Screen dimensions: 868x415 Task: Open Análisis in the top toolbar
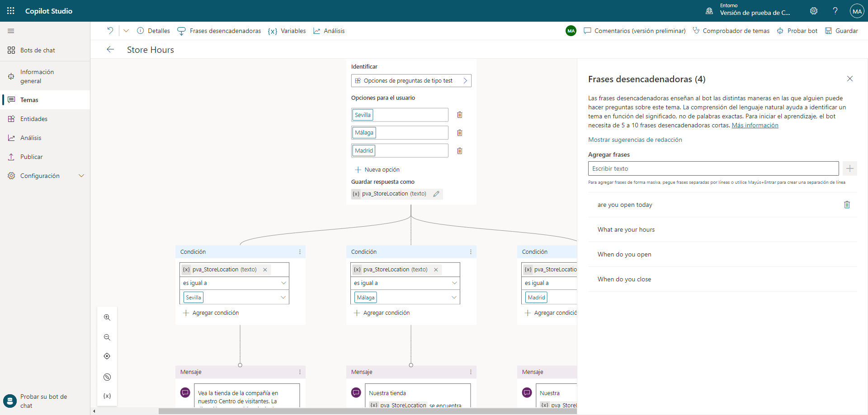tap(329, 31)
